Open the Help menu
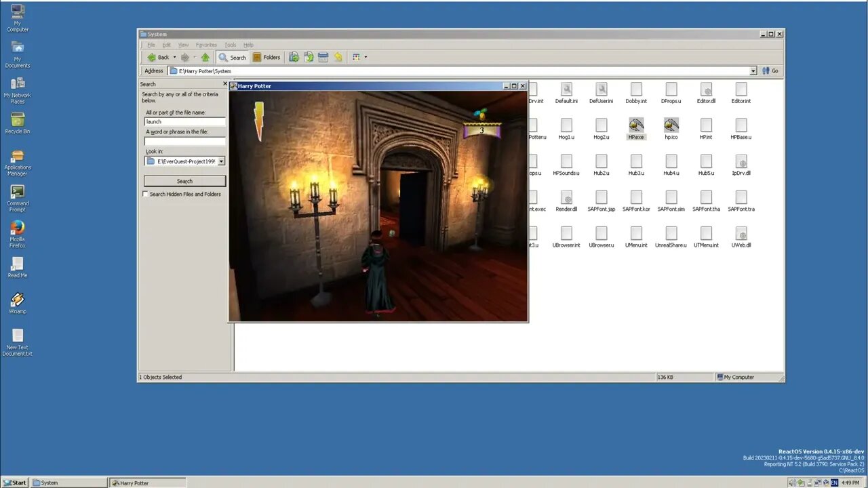This screenshot has height=488, width=868. (248, 45)
